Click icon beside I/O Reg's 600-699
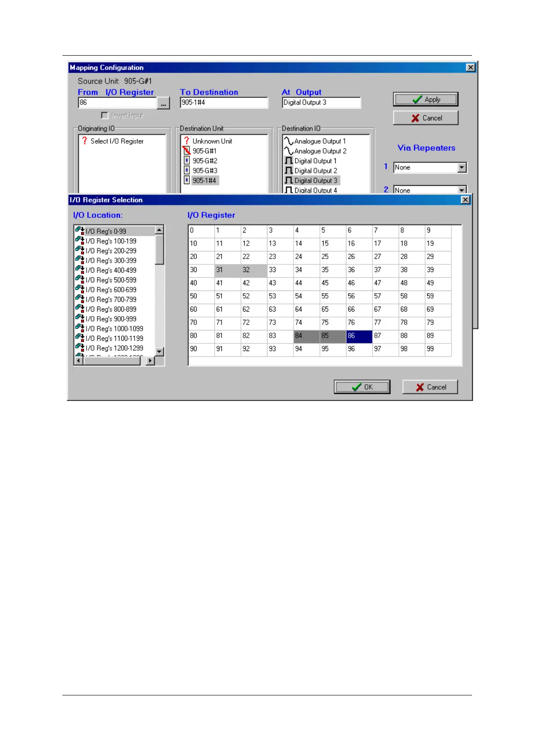The image size is (534, 756). 80,289
